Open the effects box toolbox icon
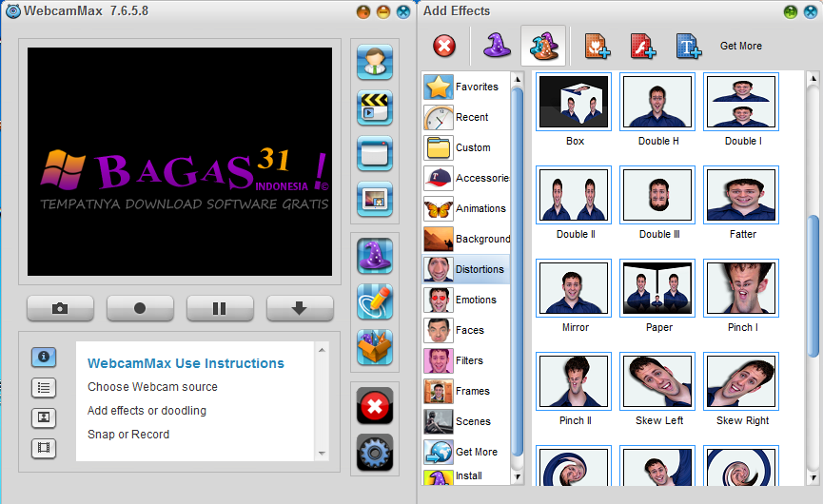 [x=375, y=347]
